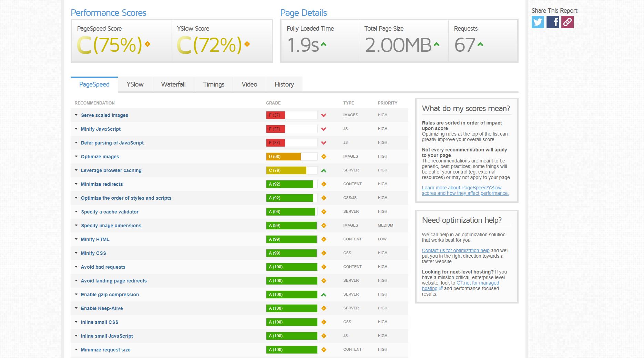Click the RECOMMENDATION column header
644x358 pixels.
pos(94,103)
